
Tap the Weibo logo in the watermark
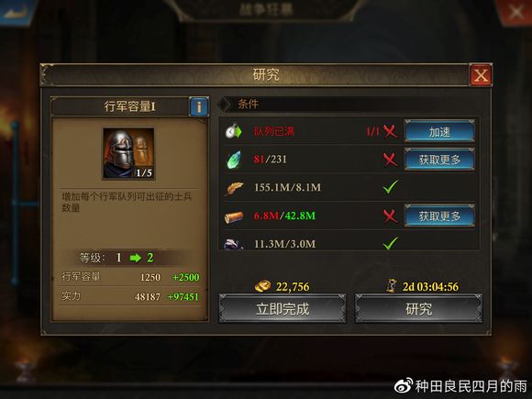(x=404, y=385)
